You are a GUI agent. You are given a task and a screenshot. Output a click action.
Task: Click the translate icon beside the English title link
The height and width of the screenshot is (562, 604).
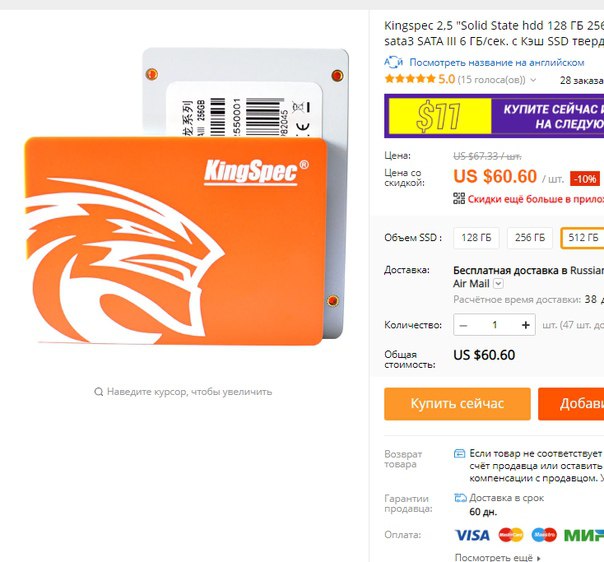393,62
